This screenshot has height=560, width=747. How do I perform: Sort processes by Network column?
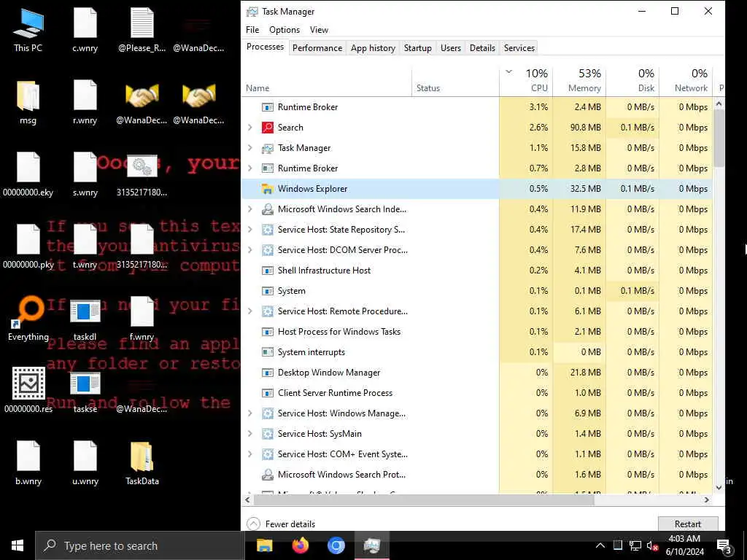tap(686, 81)
